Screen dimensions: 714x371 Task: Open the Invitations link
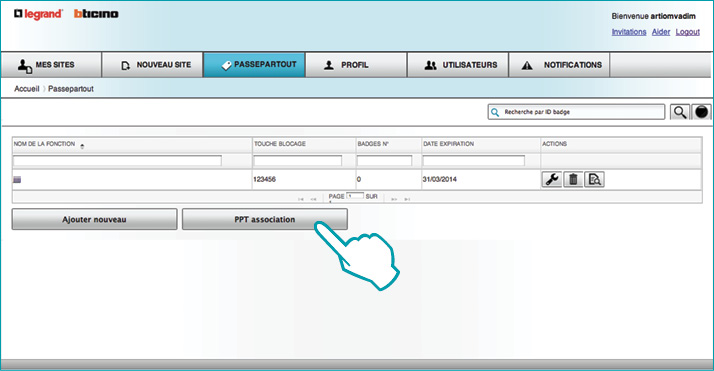[629, 32]
